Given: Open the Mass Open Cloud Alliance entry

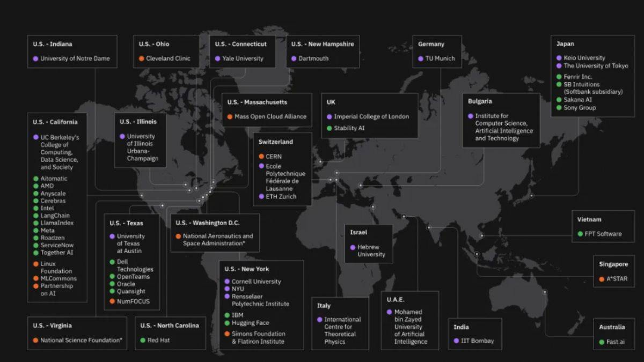Looking at the screenshot, I should pos(270,116).
